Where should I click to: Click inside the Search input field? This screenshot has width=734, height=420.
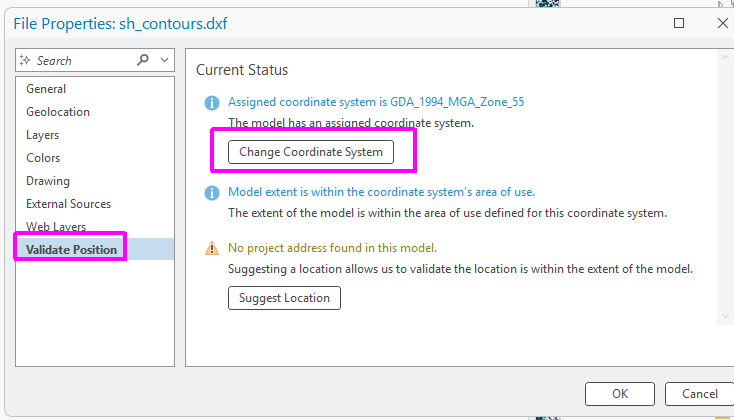coord(82,61)
